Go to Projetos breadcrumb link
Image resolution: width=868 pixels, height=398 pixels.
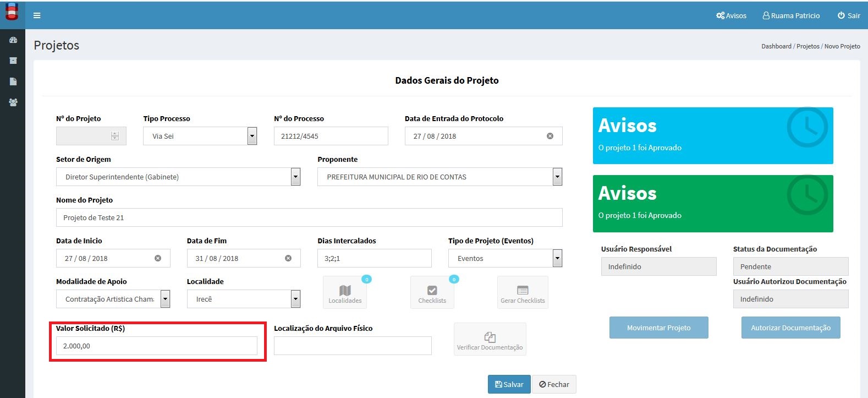808,46
